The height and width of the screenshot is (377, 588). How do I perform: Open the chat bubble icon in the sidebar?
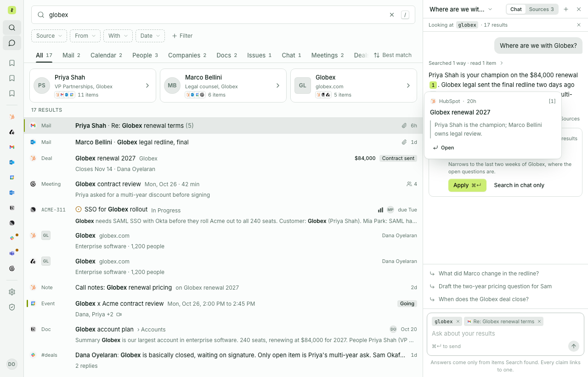(x=12, y=43)
